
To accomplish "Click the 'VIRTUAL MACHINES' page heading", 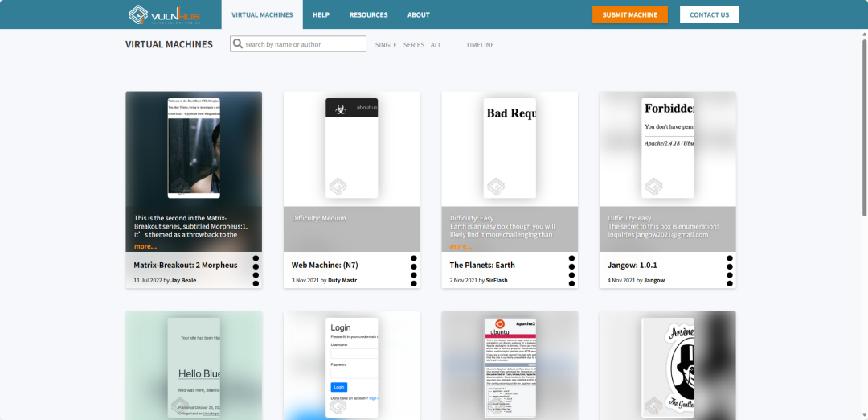I will [x=170, y=44].
